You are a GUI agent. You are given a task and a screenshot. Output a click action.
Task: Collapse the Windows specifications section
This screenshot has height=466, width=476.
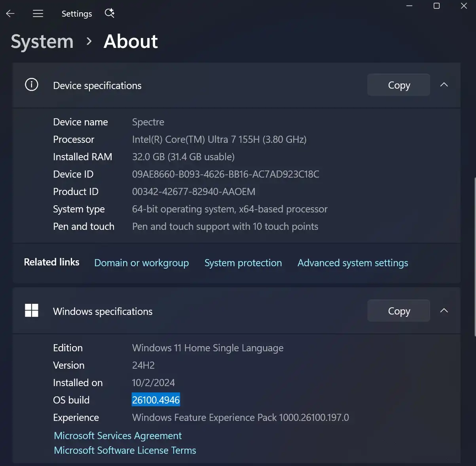pyautogui.click(x=444, y=311)
